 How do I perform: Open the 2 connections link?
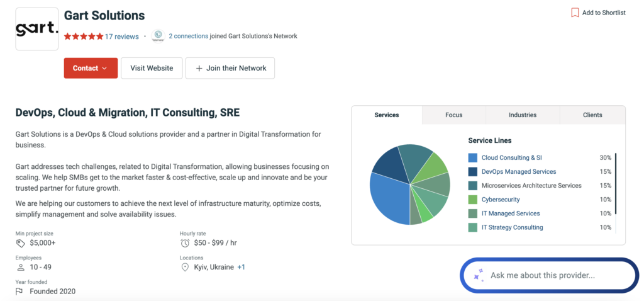click(x=188, y=36)
